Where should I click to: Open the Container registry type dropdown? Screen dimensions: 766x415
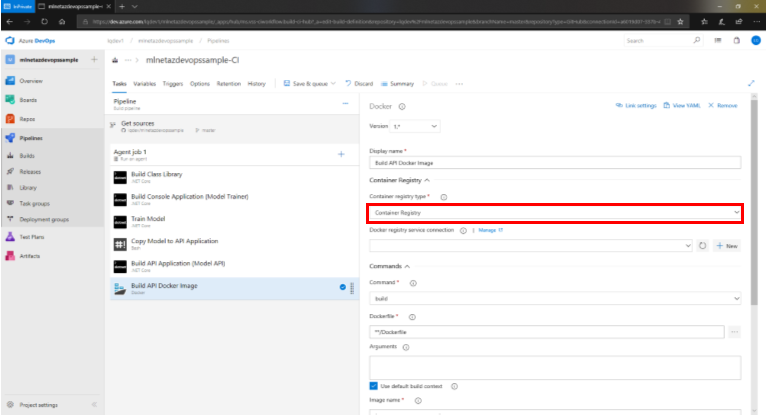pos(554,213)
